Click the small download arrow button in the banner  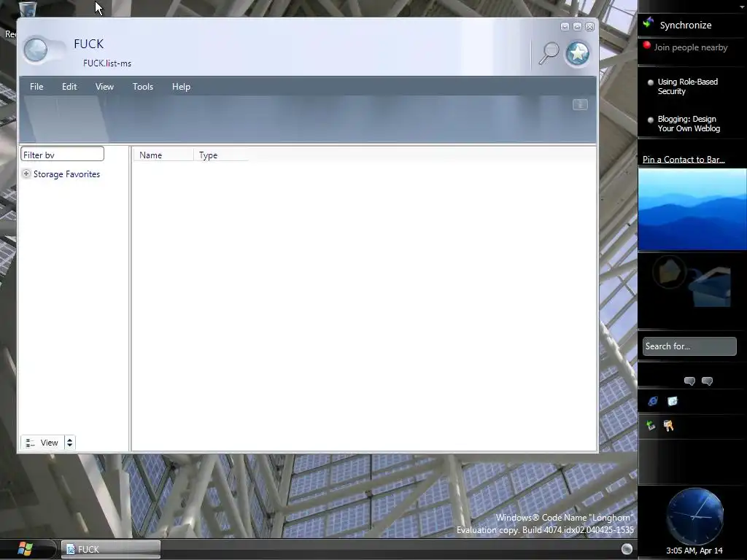tap(580, 104)
